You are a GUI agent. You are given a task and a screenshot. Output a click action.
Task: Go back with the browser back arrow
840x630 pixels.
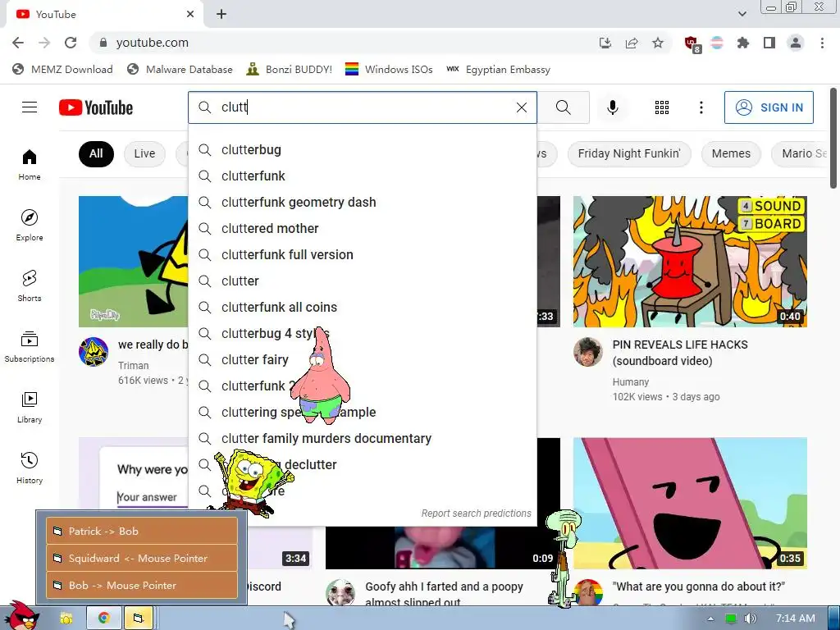(x=18, y=43)
